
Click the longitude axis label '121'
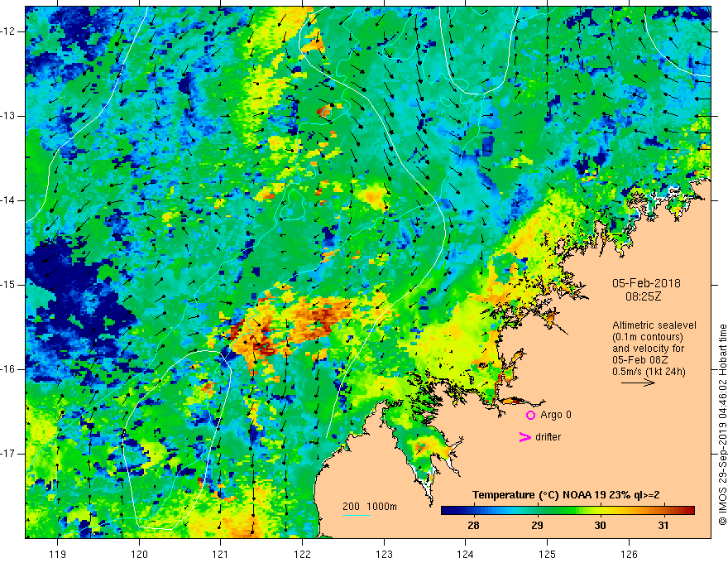click(x=221, y=554)
